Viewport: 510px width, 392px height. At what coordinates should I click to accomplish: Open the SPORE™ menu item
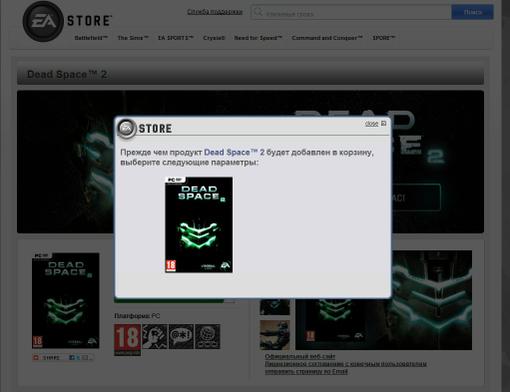pos(384,38)
